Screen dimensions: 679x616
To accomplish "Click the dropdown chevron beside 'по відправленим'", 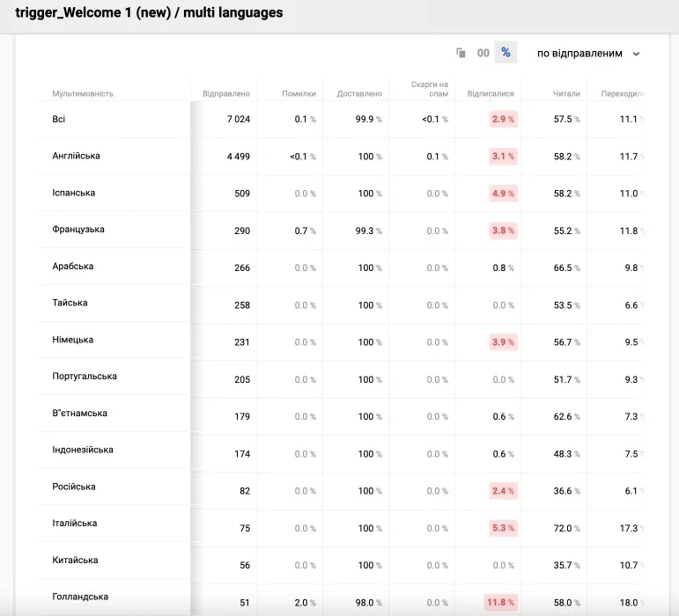I will coord(636,54).
